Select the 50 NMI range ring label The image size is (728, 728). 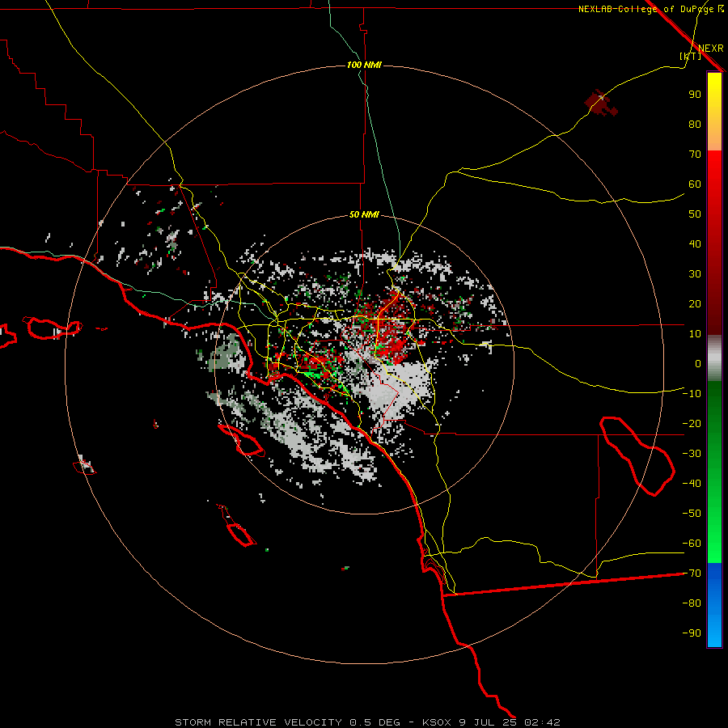[364, 214]
